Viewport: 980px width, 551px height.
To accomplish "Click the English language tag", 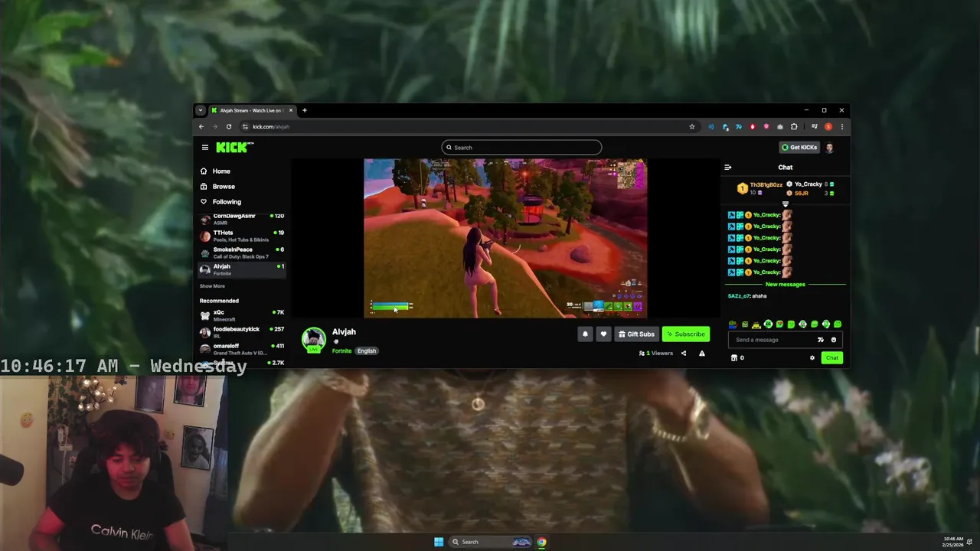I will (x=367, y=351).
